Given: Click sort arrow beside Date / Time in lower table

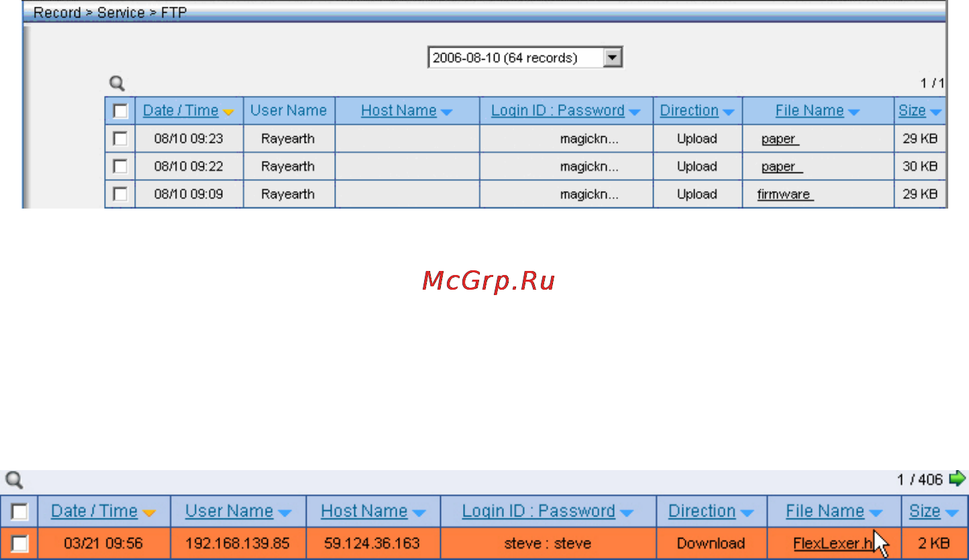Looking at the screenshot, I should pyautogui.click(x=149, y=514).
